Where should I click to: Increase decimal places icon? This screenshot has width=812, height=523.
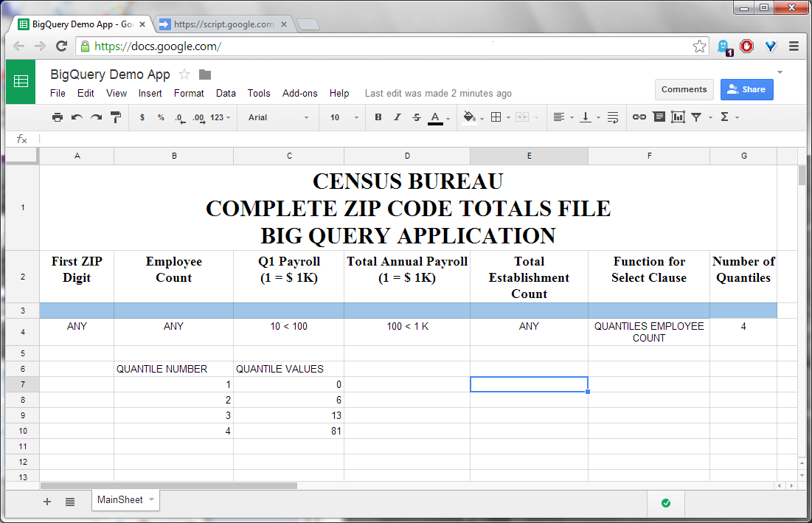click(x=198, y=118)
